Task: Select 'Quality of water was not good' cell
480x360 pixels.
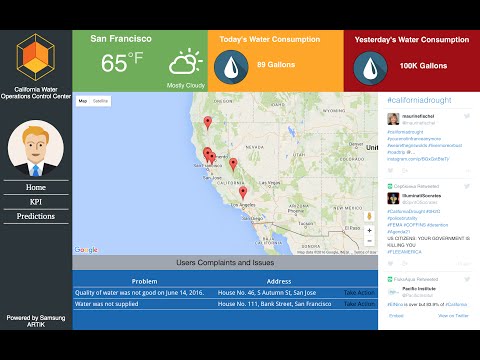Action: point(139,293)
